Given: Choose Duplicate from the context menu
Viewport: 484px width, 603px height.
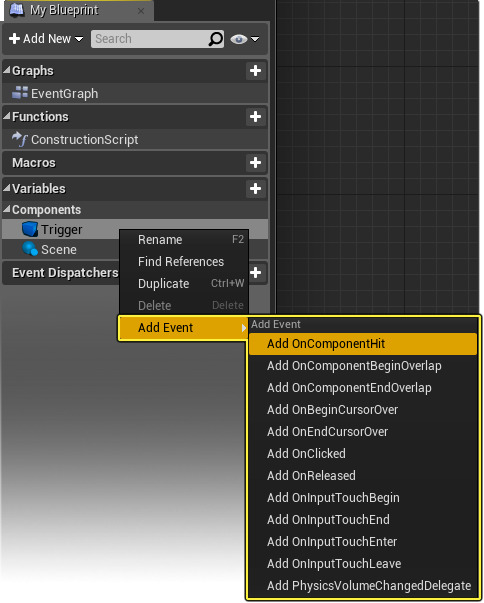Looking at the screenshot, I should tap(184, 283).
